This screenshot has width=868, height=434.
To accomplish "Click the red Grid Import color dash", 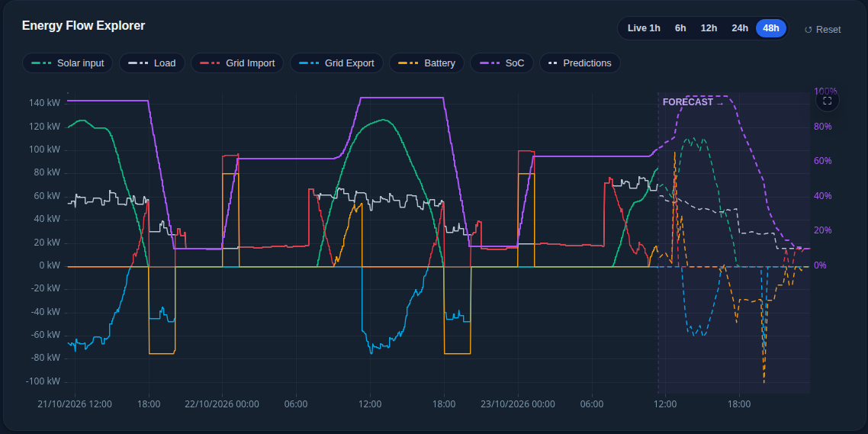I will pos(210,63).
